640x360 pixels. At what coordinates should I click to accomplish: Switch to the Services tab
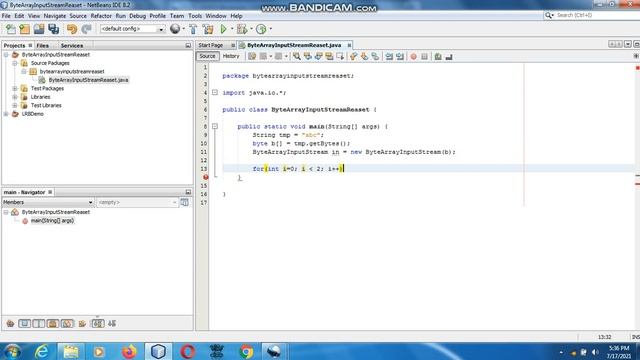pyautogui.click(x=72, y=46)
